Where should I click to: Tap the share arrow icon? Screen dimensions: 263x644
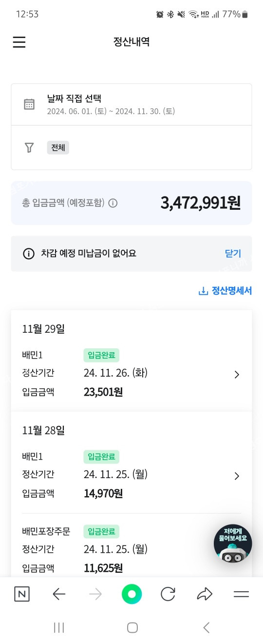point(205,594)
